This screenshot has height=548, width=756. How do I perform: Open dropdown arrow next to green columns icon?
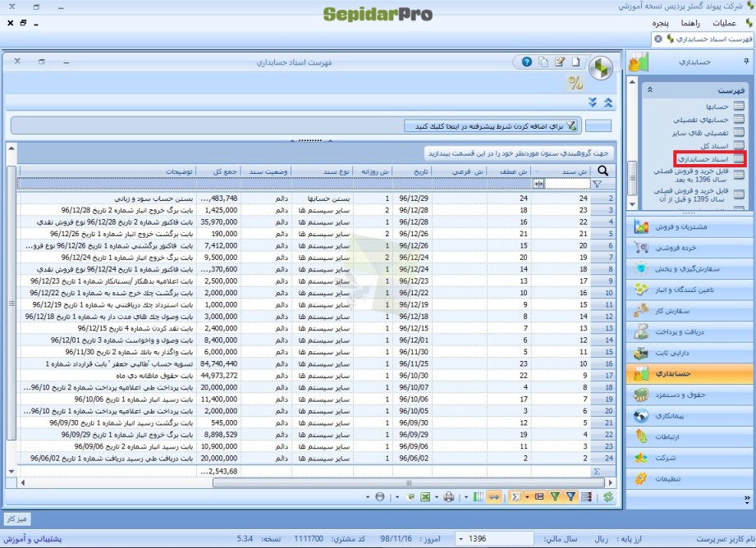[x=465, y=497]
